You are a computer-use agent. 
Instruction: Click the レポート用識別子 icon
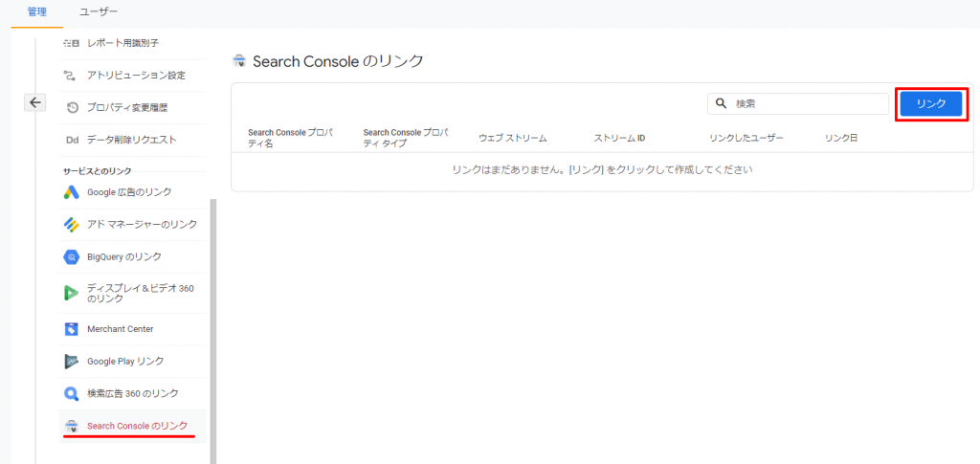72,43
